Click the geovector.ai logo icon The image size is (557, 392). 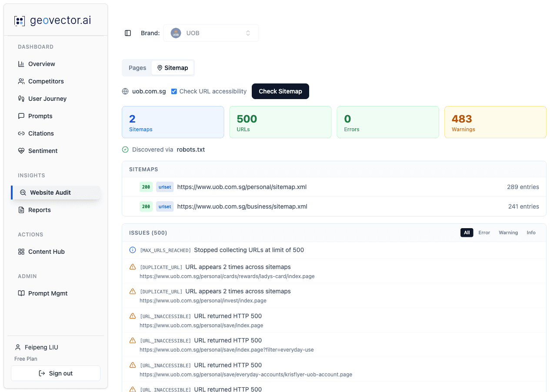coord(19,20)
